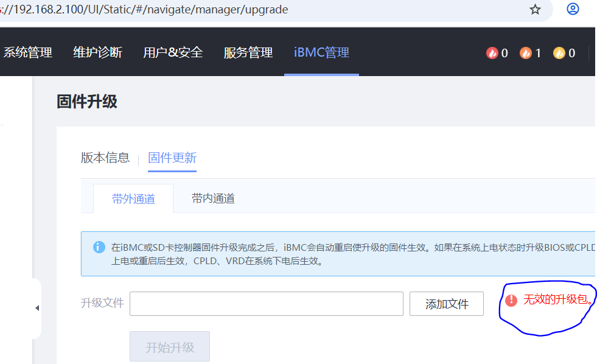
Task: Switch to the 带内通道 tab
Action: [213, 198]
